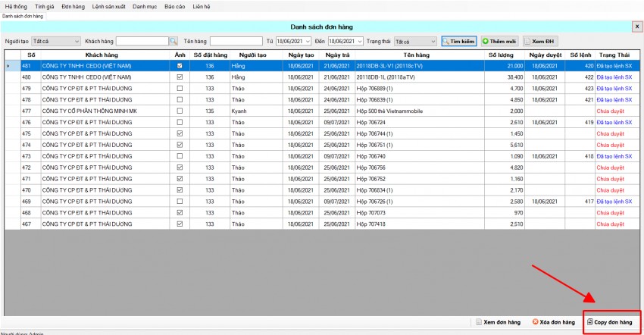Toggle the Ảnh checkbox for order 467
This screenshot has height=335, width=644.
[x=180, y=224]
